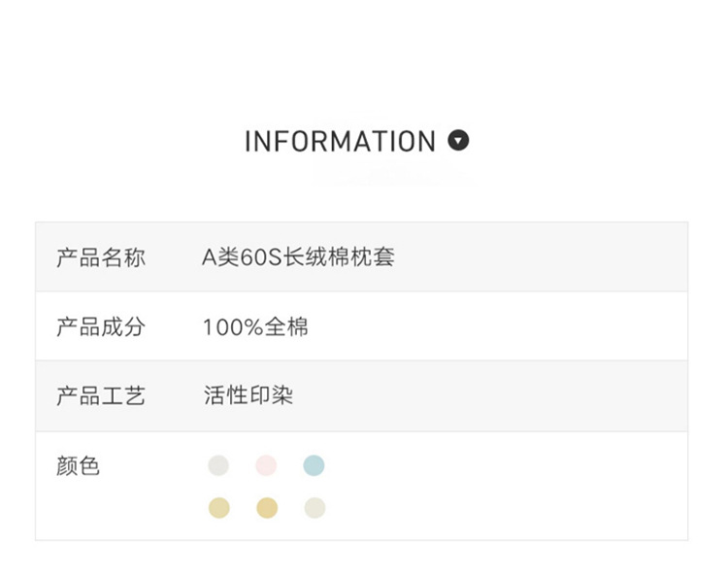The width and height of the screenshot is (728, 578).
Task: Choose the pale pink color dot
Action: [266, 465]
